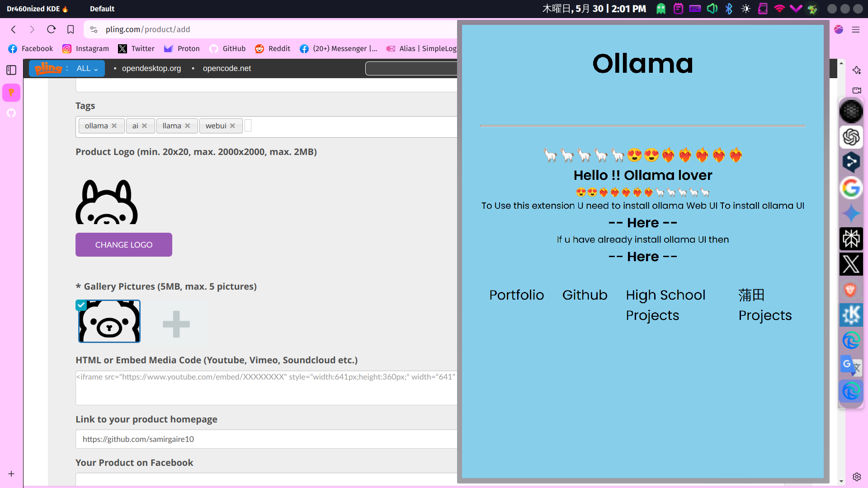This screenshot has width=868, height=488.
Task: Open the Perplexity icon in right panel
Action: [851, 239]
